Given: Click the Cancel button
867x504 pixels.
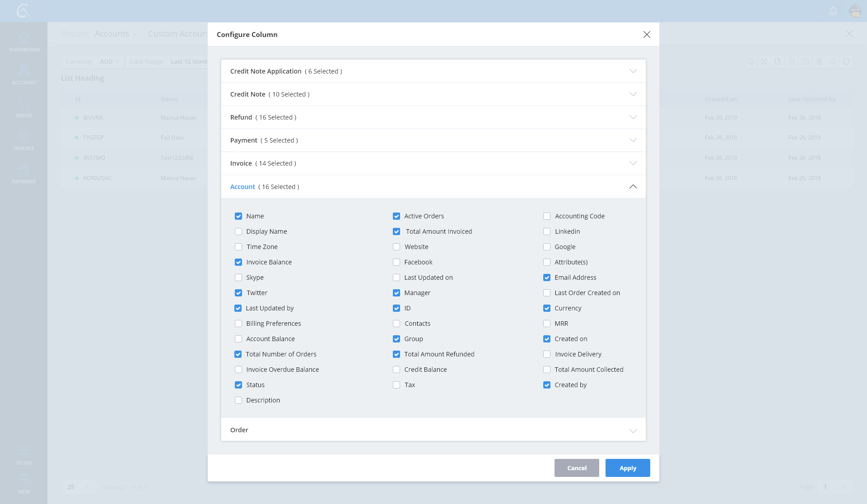Looking at the screenshot, I should point(577,468).
